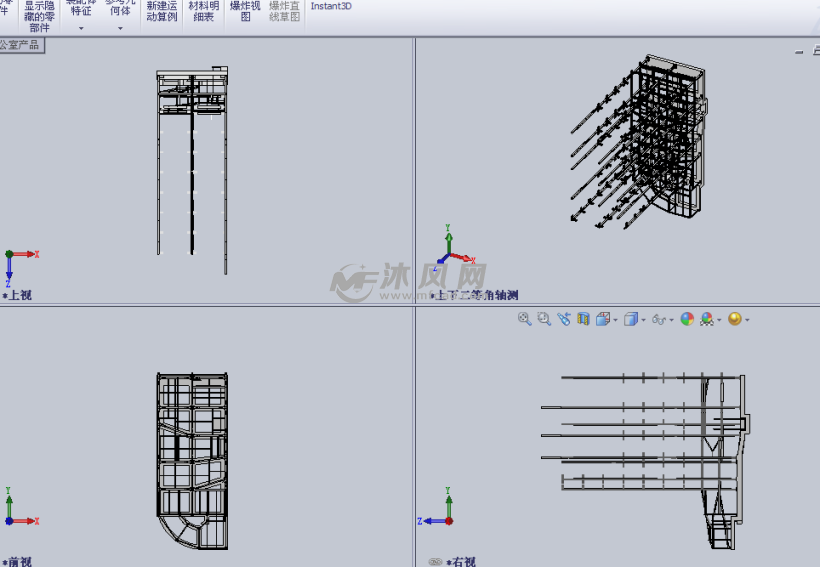Toggle the Section View icon

583,319
